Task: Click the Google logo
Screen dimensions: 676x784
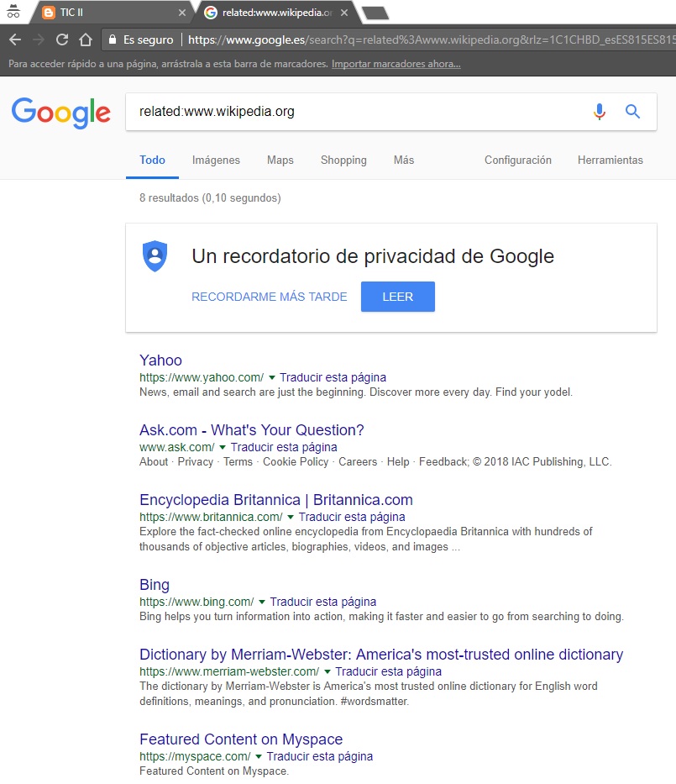Action: [x=60, y=113]
